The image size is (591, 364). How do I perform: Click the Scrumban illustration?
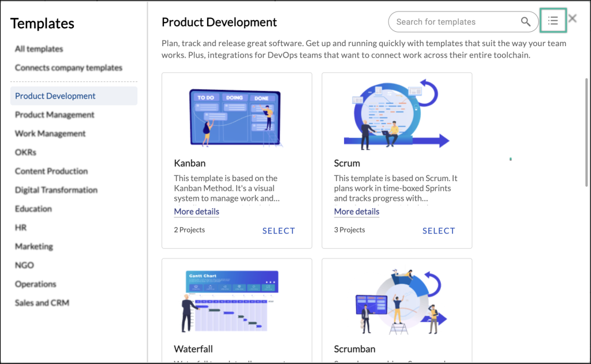[x=401, y=302]
